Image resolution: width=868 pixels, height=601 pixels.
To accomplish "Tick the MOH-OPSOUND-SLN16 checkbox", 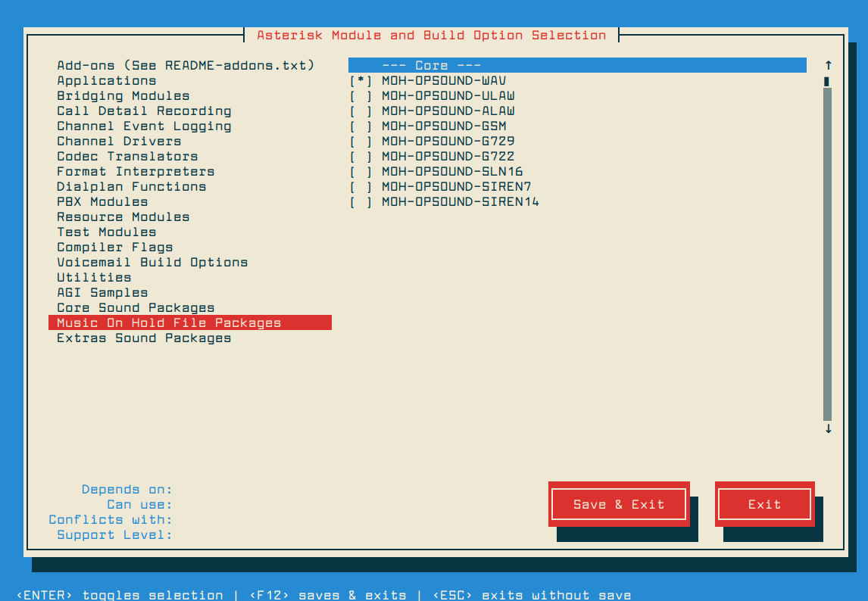I will (x=361, y=172).
